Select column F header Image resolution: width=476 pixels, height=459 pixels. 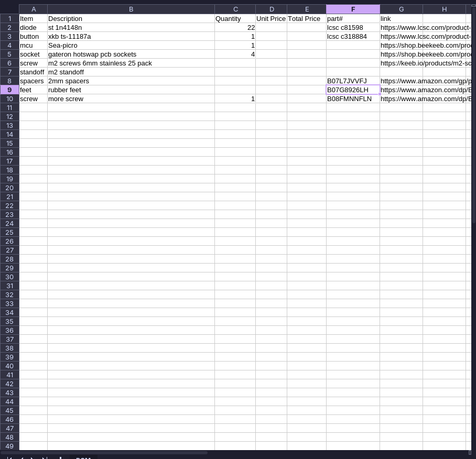[x=353, y=9]
